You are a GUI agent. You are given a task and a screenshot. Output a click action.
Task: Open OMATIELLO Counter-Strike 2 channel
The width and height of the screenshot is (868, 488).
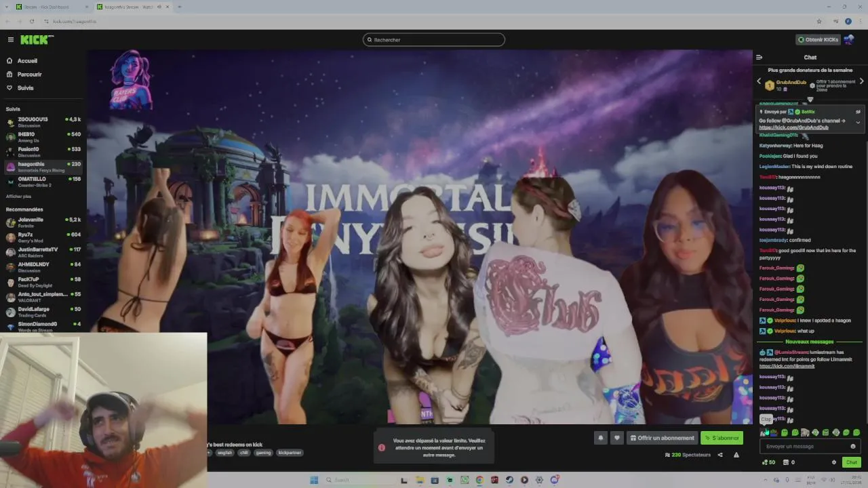click(43, 182)
